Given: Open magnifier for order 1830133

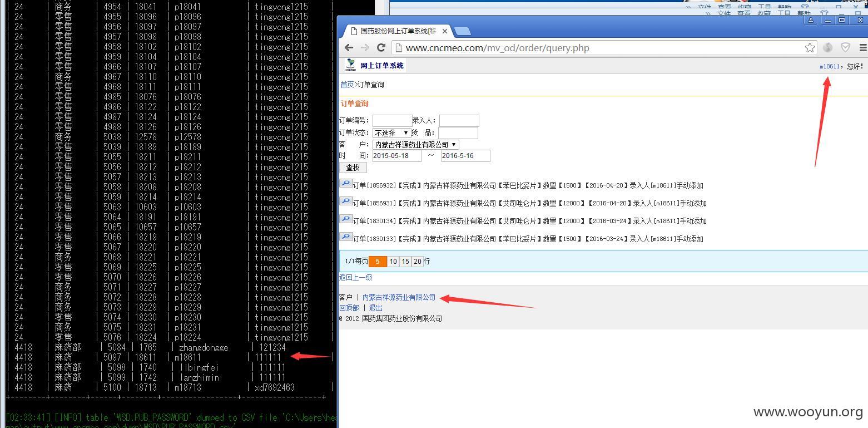Looking at the screenshot, I should coord(346,237).
